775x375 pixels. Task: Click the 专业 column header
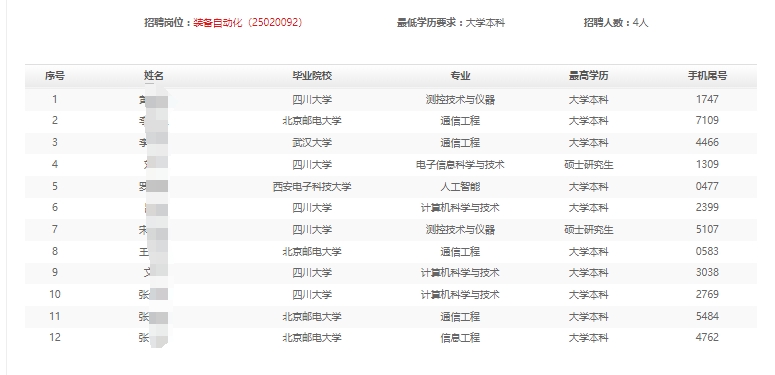coord(460,76)
